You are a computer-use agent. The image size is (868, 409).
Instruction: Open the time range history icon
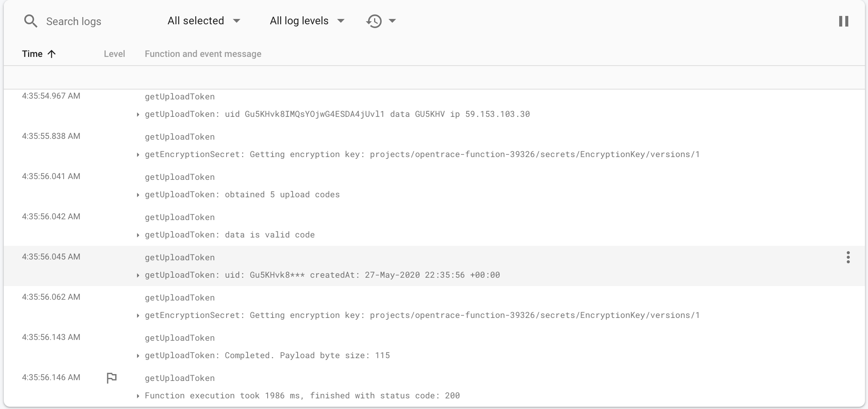[373, 21]
